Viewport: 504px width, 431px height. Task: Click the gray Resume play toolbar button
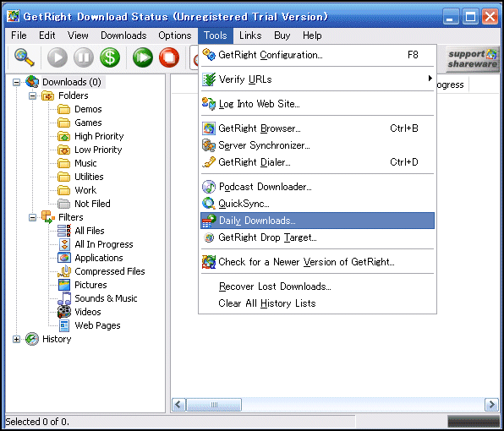point(58,57)
